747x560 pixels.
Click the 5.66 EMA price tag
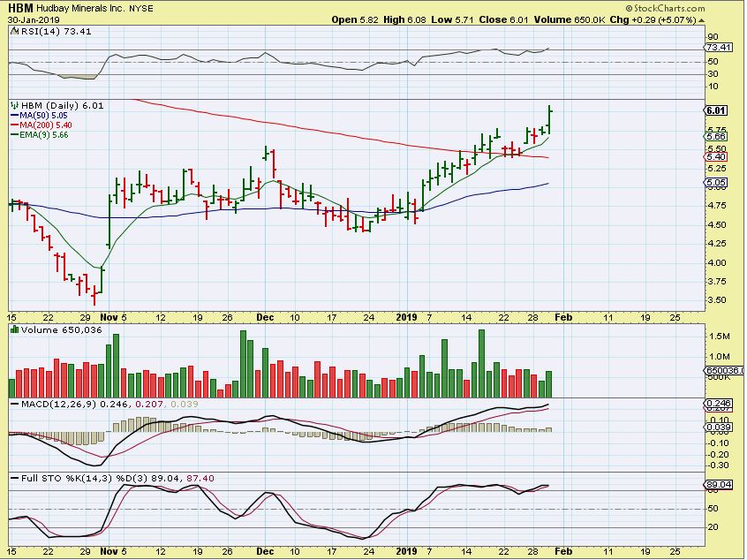pyautogui.click(x=716, y=136)
